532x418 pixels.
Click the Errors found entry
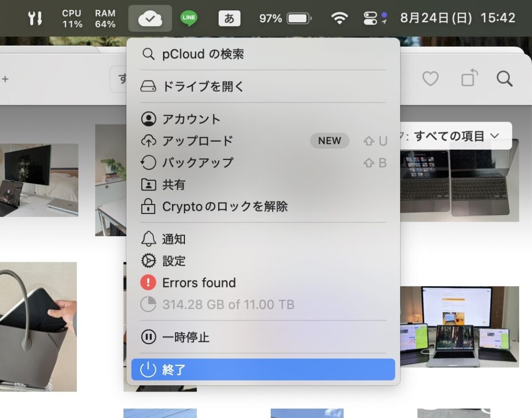pyautogui.click(x=263, y=283)
